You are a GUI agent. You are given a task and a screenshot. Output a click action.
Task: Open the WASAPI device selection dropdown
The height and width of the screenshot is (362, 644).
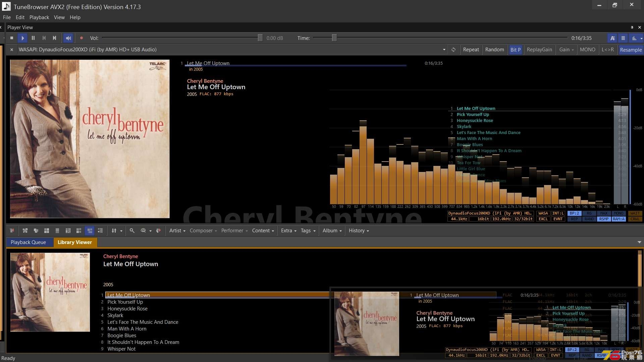[x=444, y=50]
